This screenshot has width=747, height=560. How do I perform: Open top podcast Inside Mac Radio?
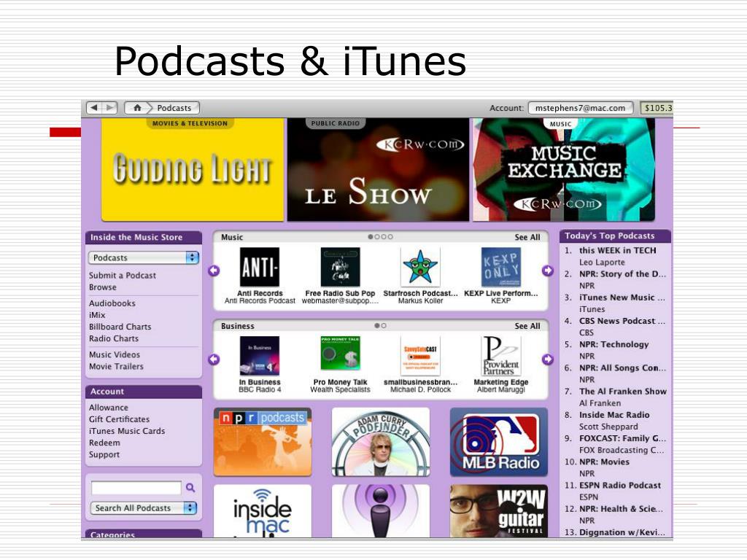tap(614, 415)
